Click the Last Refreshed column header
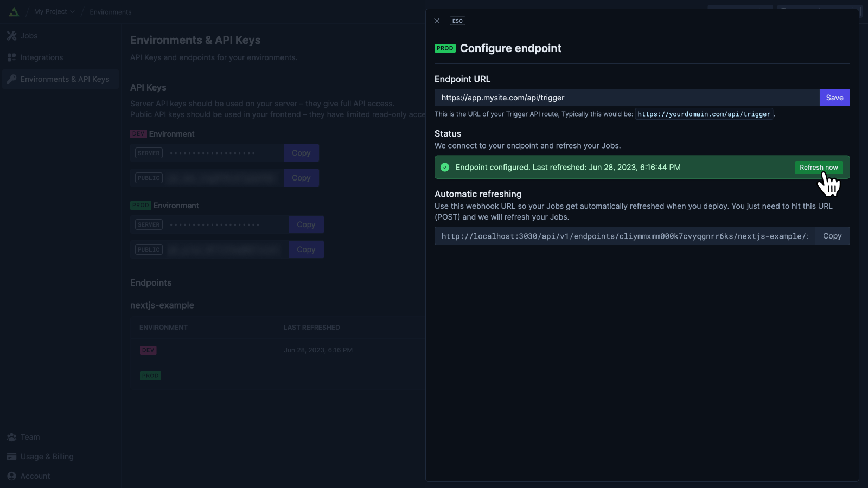Image resolution: width=868 pixels, height=488 pixels. [x=311, y=328]
